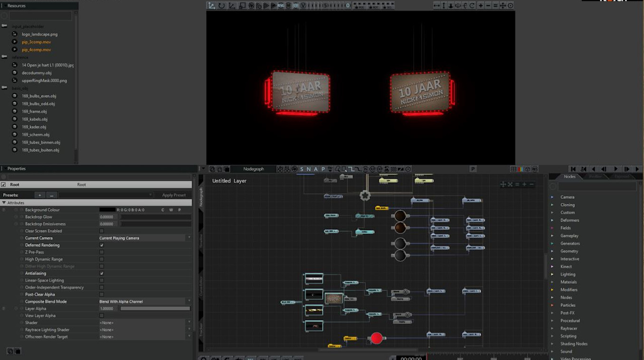Select the move axis tool in viewport toolbar
Viewport: 644px width, 360px height.
[x=212, y=6]
